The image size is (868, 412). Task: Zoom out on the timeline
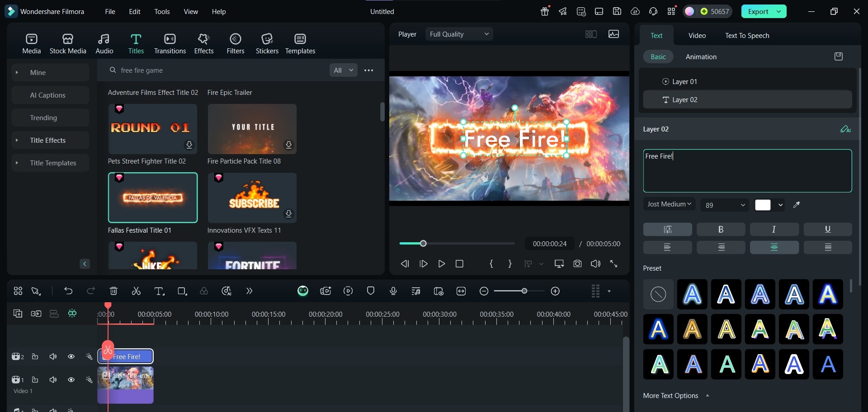[x=484, y=291]
